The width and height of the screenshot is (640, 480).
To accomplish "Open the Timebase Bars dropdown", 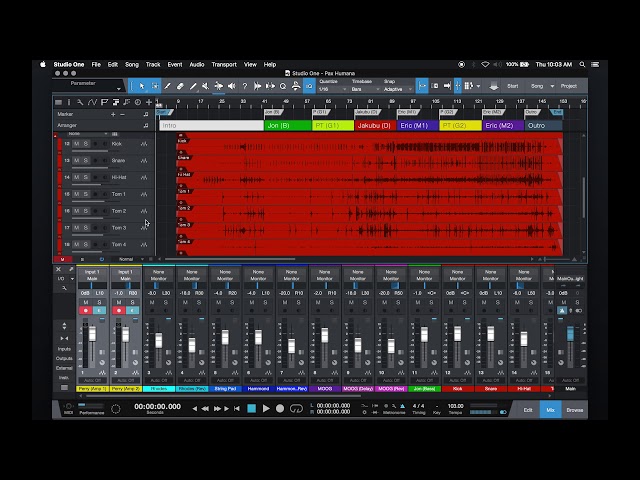I will [365, 89].
